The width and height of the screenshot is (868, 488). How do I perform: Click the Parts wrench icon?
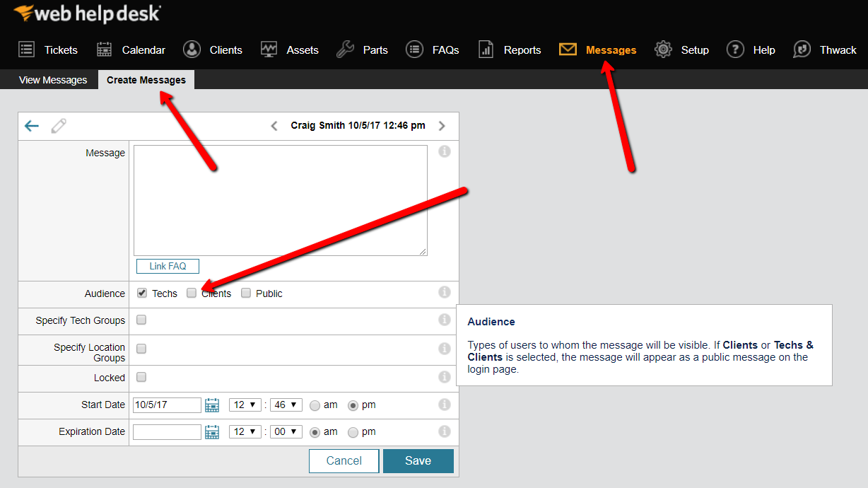345,50
